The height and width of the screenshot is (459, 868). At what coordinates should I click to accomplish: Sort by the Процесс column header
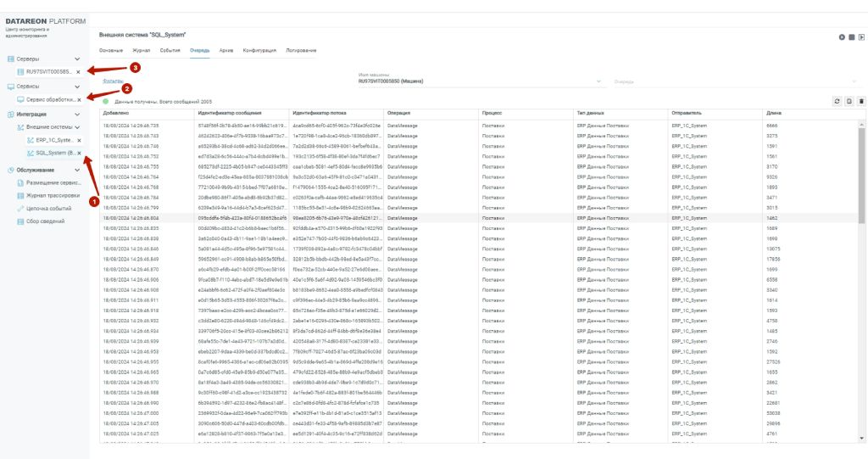point(492,113)
